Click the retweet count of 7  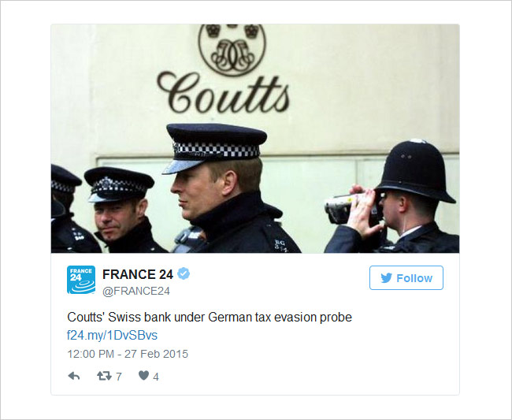(119, 377)
